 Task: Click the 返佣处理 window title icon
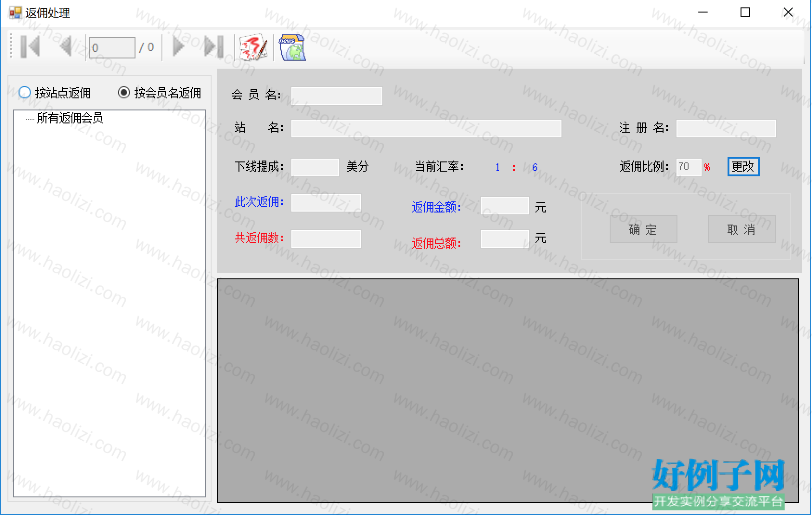pyautogui.click(x=15, y=13)
